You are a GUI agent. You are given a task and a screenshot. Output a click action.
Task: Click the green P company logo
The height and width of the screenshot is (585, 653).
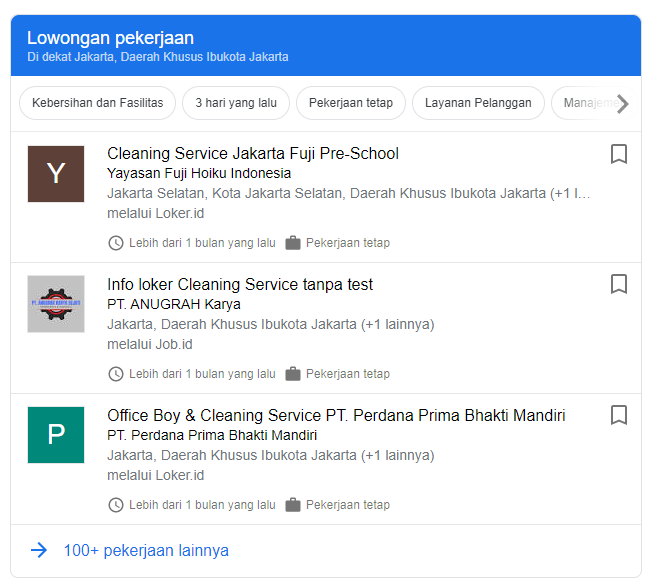[56, 435]
